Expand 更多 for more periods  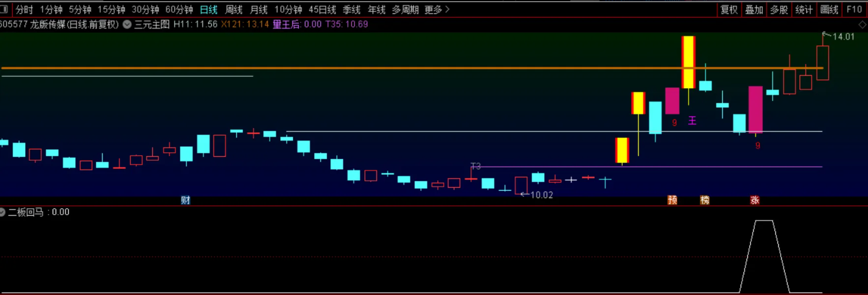[x=437, y=9]
